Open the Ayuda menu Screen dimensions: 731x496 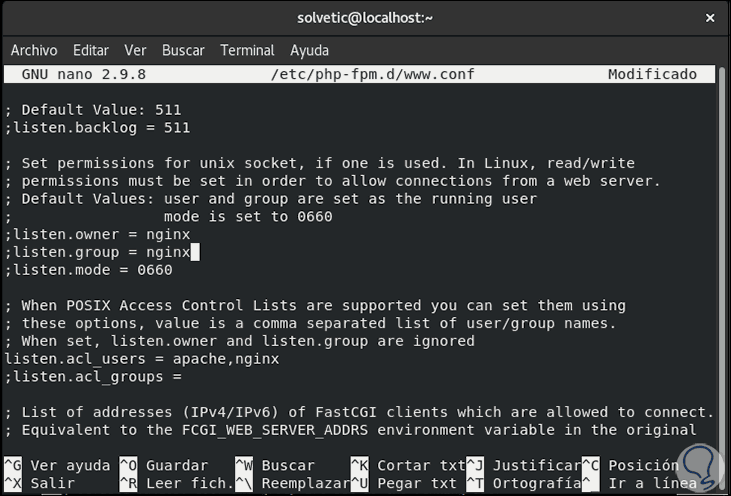309,50
